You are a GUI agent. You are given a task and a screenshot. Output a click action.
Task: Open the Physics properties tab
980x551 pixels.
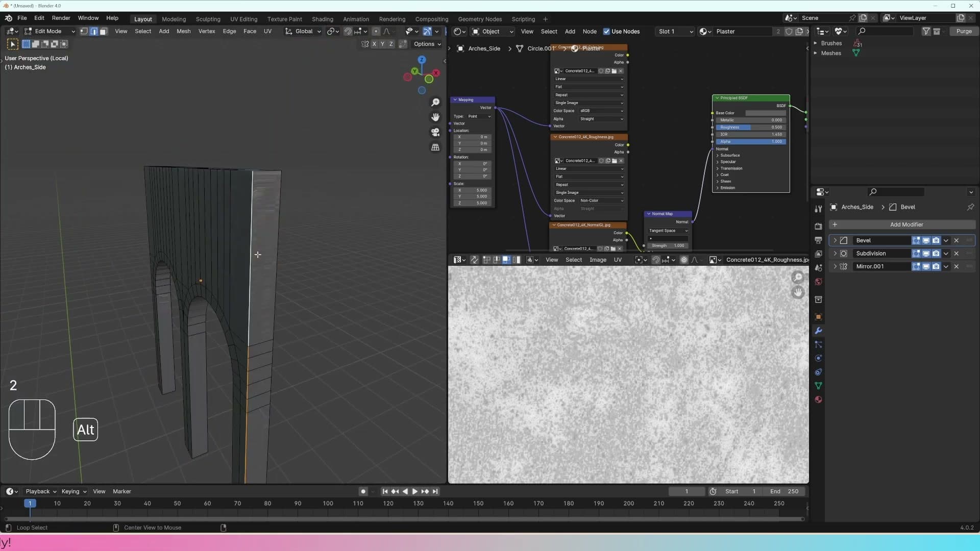[x=818, y=358]
